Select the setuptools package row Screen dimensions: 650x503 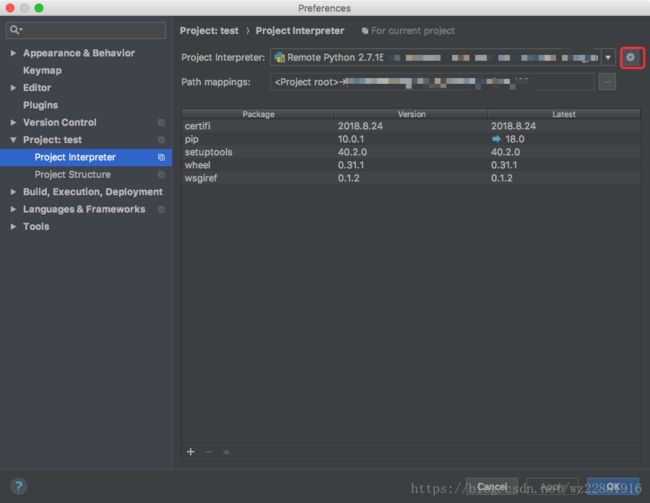coord(411,152)
